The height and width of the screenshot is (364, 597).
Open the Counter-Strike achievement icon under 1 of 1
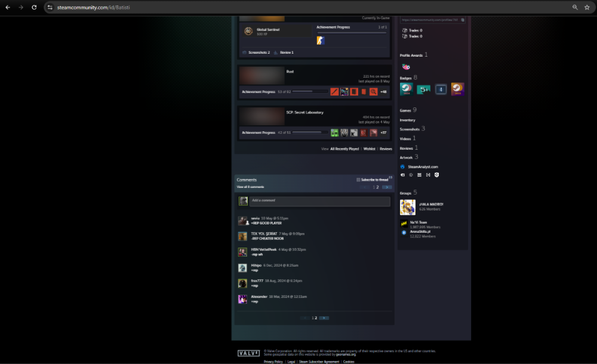tap(321, 41)
